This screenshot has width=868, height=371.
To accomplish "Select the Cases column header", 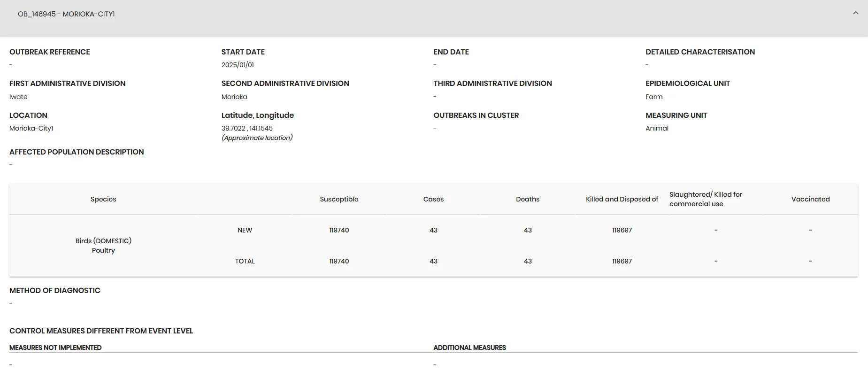I will point(433,199).
